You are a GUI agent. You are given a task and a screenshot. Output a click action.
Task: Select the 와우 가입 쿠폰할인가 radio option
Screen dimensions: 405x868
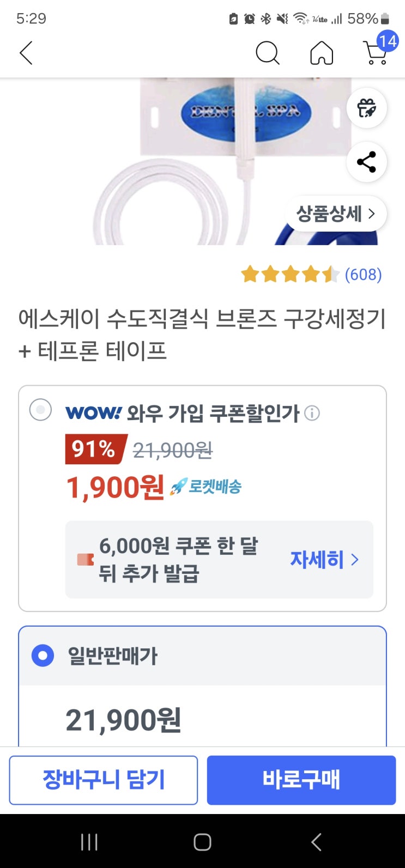pyautogui.click(x=40, y=410)
